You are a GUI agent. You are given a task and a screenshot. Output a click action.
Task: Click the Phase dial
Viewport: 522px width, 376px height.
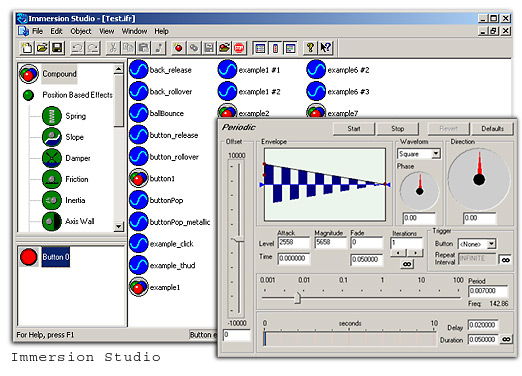[419, 191]
